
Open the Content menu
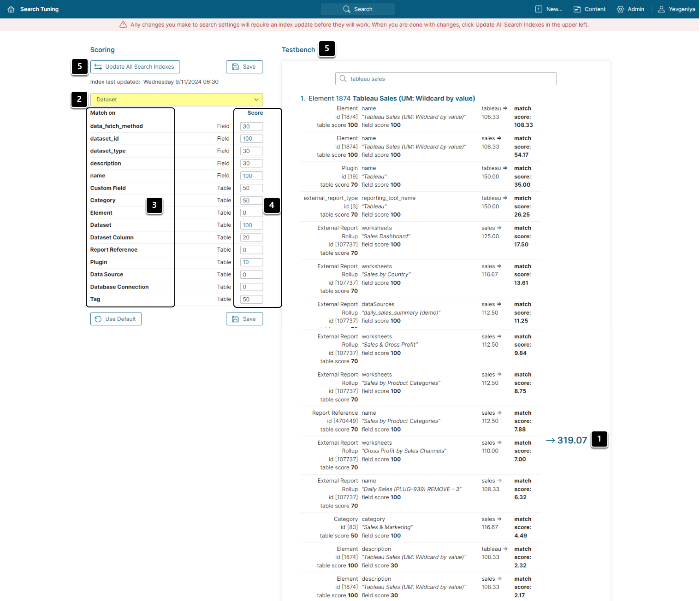pos(589,9)
